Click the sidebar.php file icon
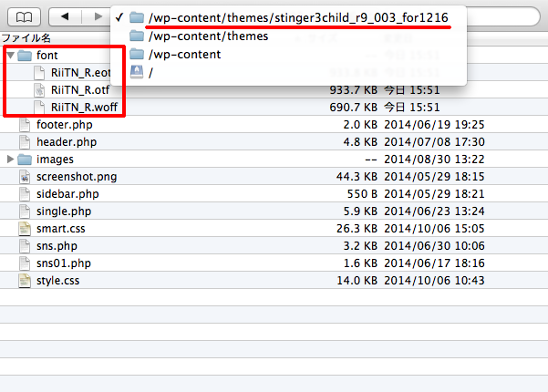The image size is (548, 392). (x=25, y=194)
